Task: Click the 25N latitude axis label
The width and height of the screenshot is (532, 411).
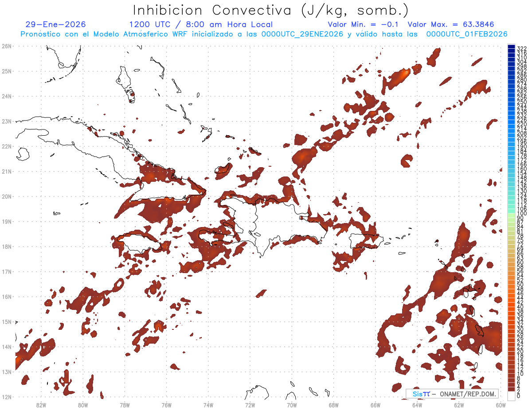Action: [x=7, y=71]
